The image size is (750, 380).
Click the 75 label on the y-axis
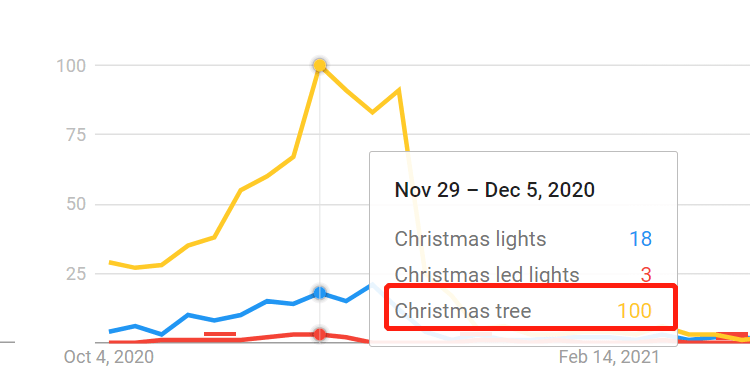76,135
